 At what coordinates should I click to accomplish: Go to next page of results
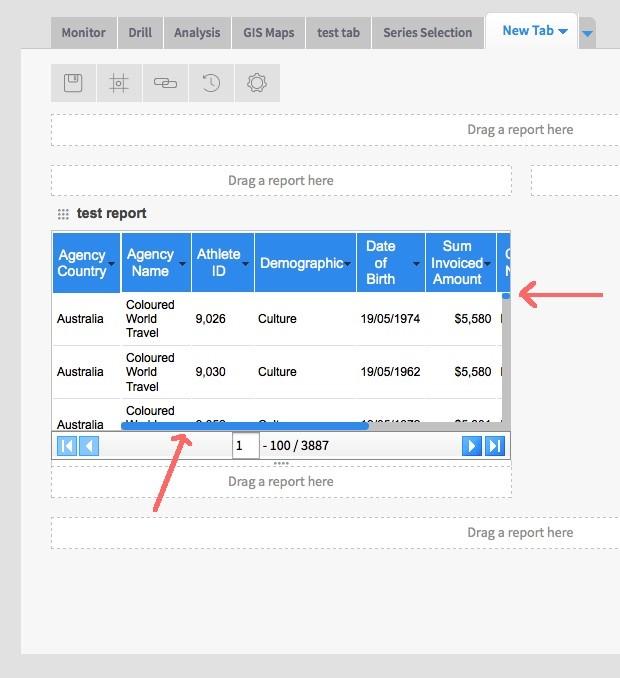472,446
